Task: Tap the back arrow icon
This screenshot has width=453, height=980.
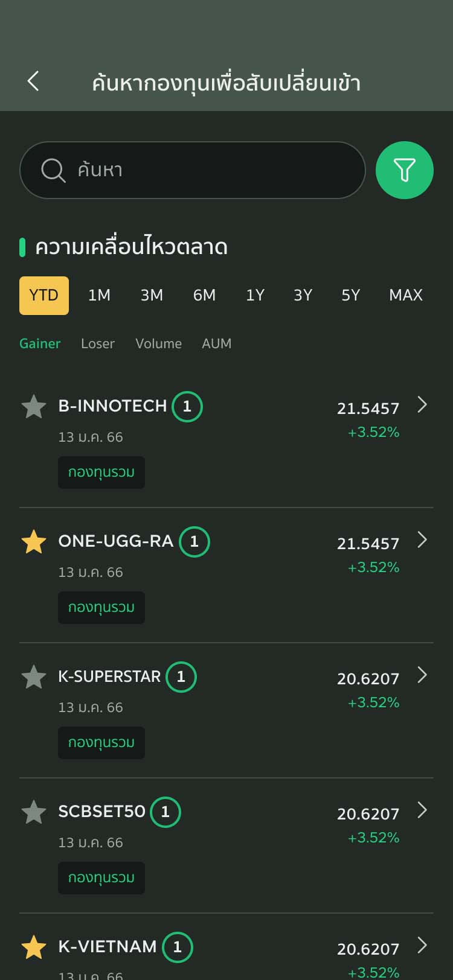Action: pyautogui.click(x=33, y=81)
